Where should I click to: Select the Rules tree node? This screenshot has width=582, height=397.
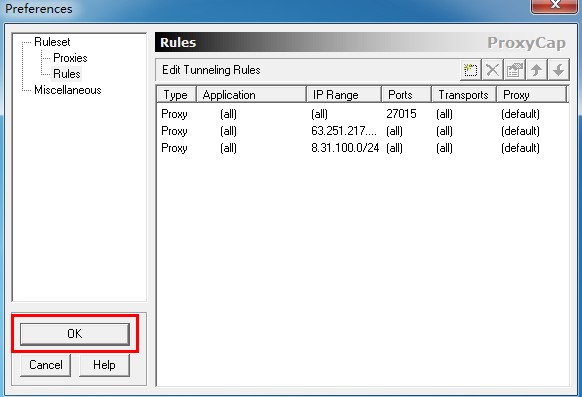point(67,74)
